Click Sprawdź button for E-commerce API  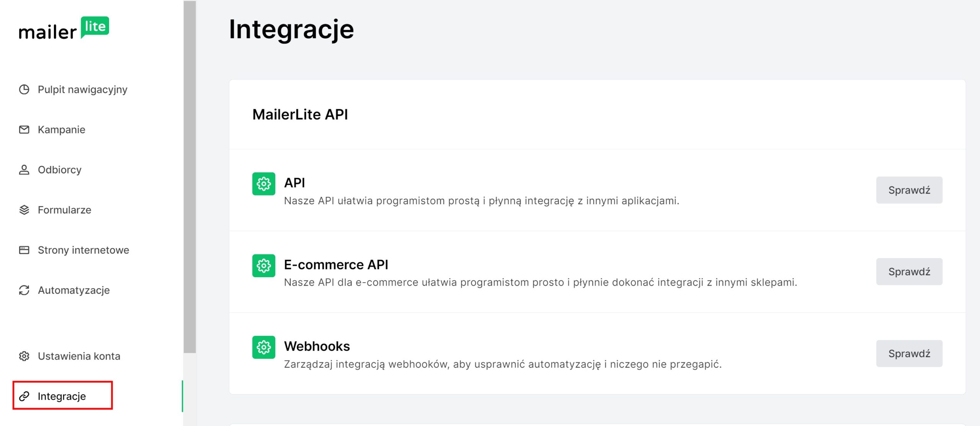click(x=909, y=272)
